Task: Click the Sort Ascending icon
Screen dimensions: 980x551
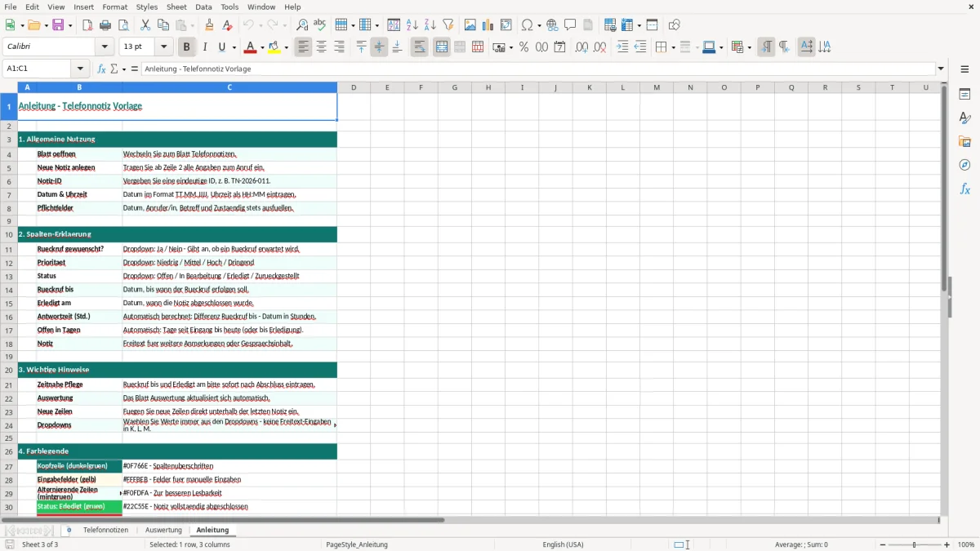Action: (x=412, y=25)
